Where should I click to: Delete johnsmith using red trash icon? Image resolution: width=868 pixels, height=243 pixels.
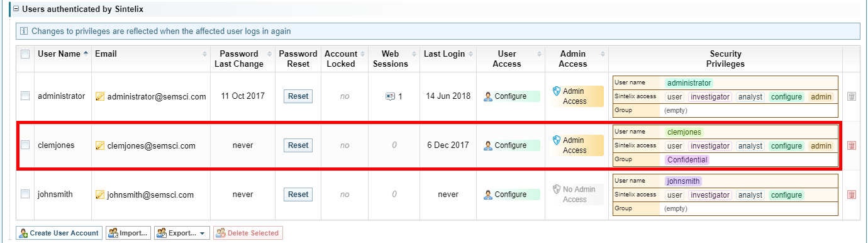coord(852,195)
